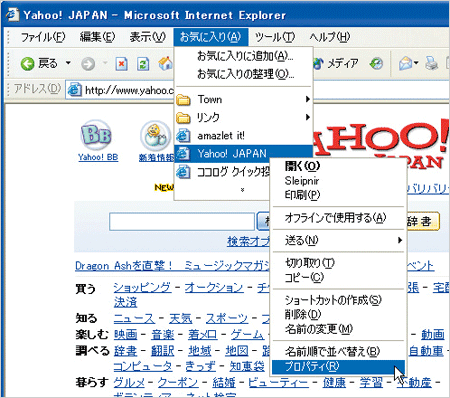Open the グルメ link
The image size is (450, 398).
click(x=129, y=382)
